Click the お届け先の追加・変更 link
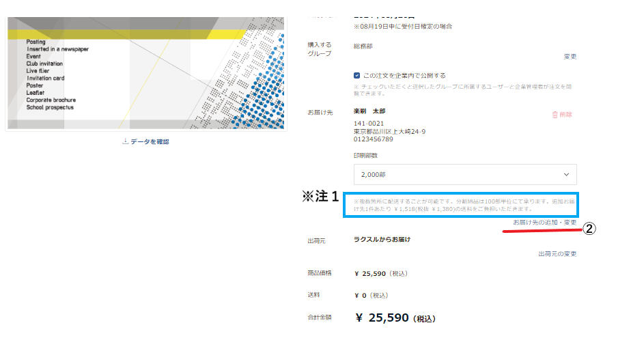 (x=544, y=223)
